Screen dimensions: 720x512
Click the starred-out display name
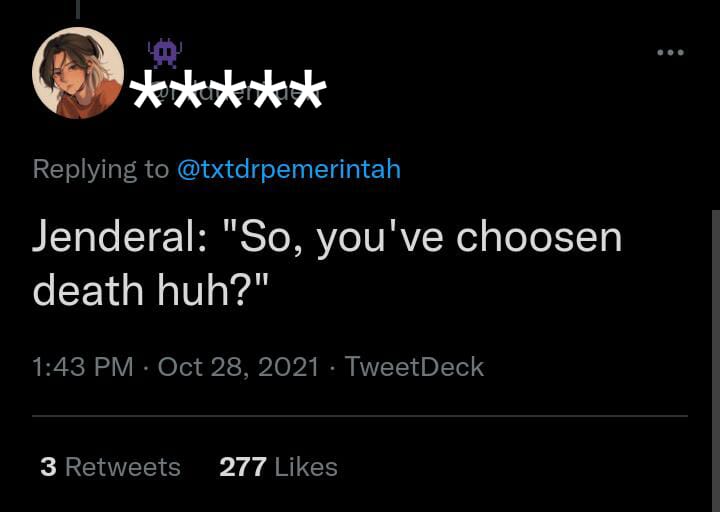pos(229,92)
